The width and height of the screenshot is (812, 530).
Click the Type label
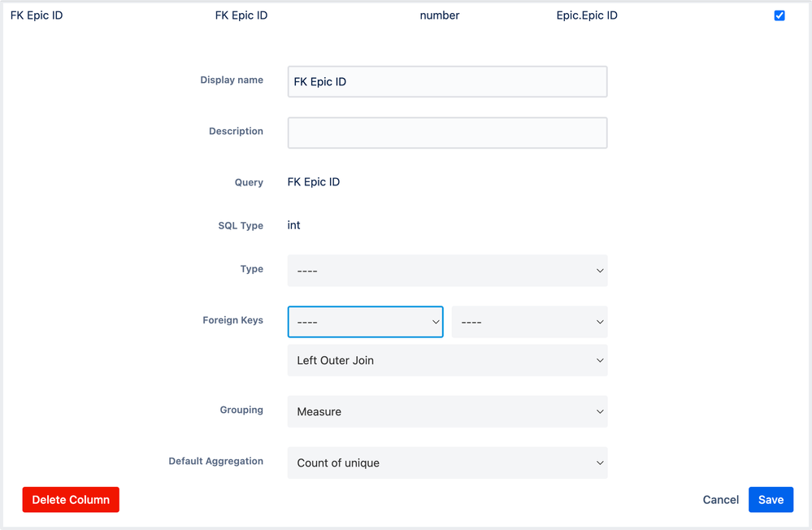click(252, 269)
